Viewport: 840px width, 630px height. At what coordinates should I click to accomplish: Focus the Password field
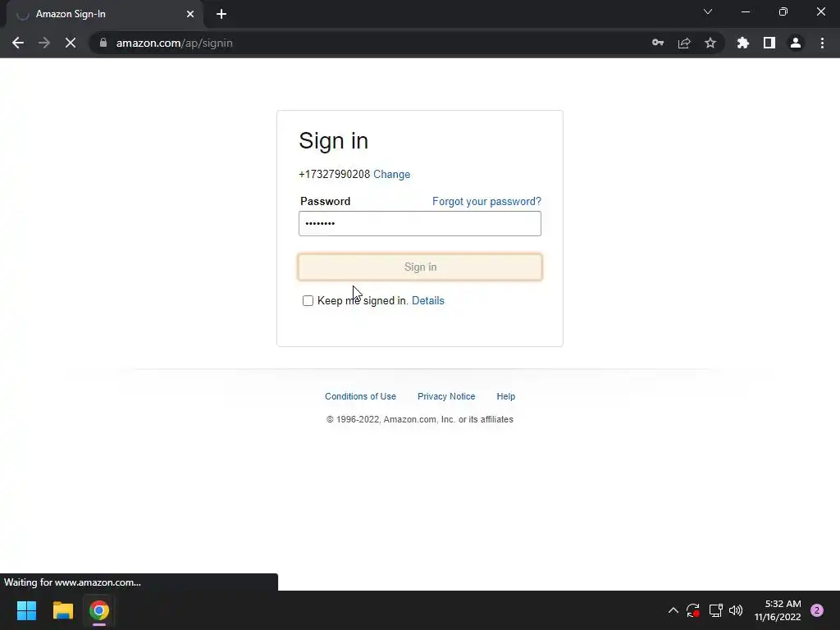[420, 223]
